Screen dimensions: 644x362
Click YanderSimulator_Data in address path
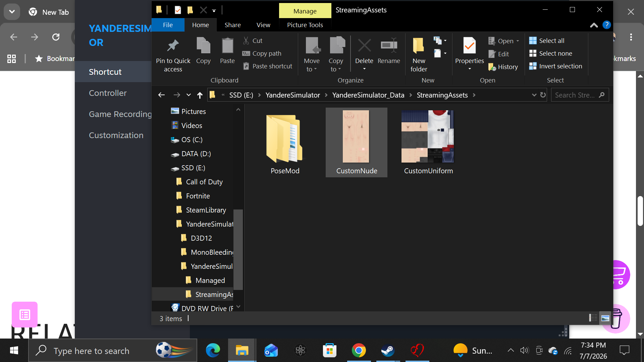[x=368, y=95]
